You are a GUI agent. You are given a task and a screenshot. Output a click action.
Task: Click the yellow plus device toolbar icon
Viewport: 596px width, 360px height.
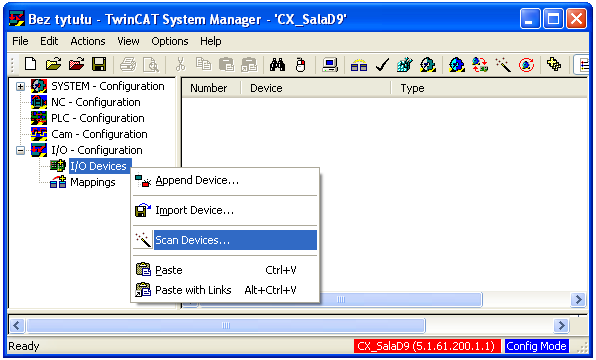(x=554, y=64)
